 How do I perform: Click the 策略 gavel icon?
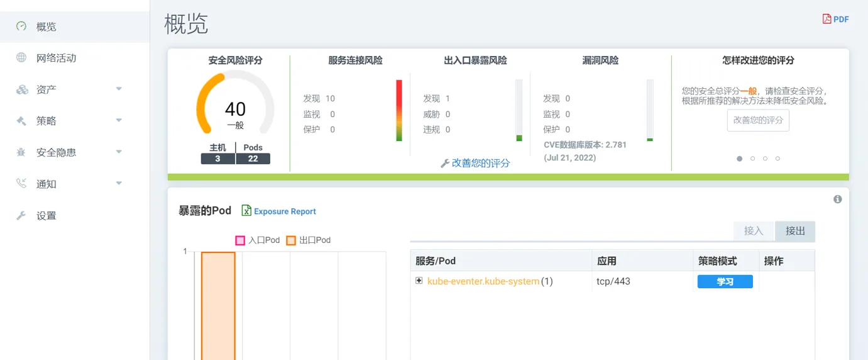tap(21, 121)
